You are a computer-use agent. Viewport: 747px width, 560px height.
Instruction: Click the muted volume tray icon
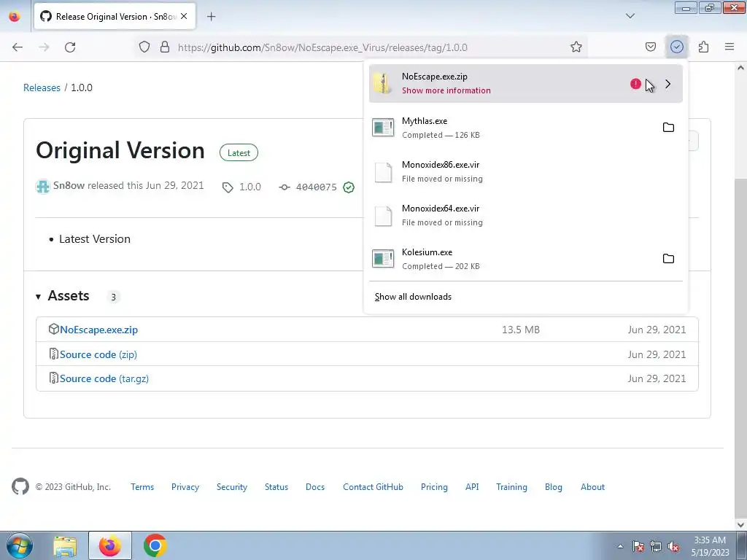[x=673, y=546]
